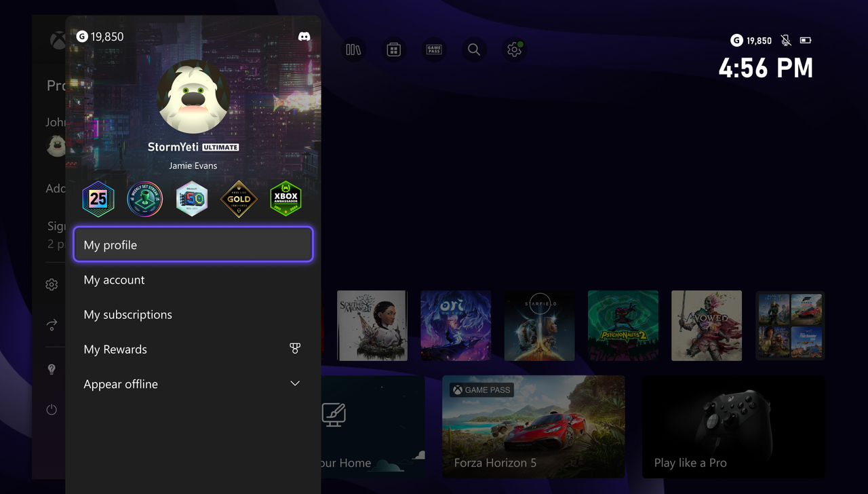Launch the South of Midnight game tile

click(x=372, y=326)
